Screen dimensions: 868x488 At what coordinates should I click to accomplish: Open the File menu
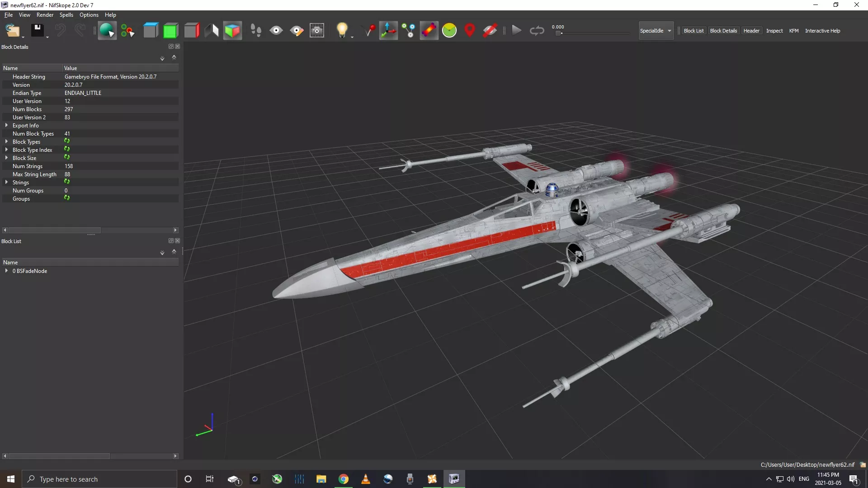click(9, 15)
